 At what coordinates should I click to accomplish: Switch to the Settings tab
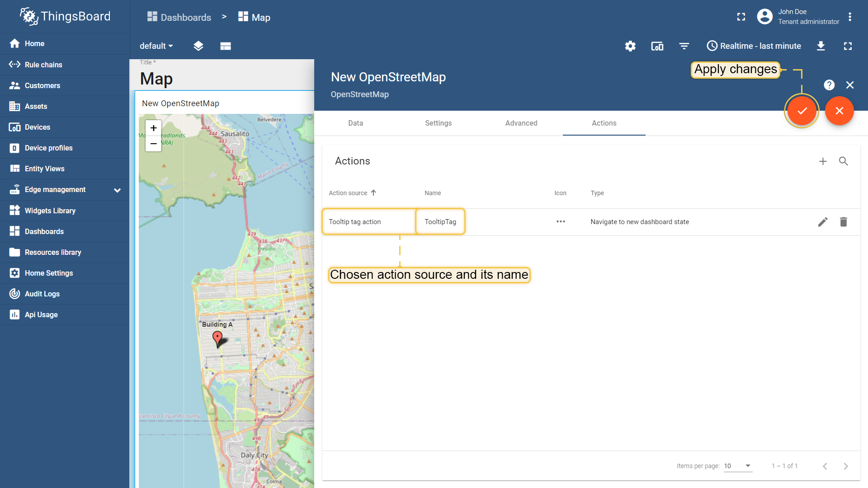[439, 123]
